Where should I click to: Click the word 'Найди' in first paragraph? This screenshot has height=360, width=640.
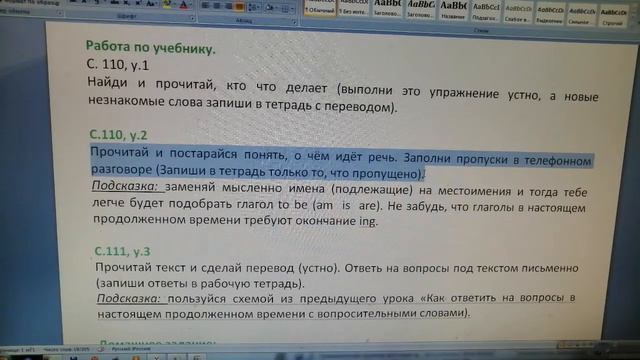107,82
